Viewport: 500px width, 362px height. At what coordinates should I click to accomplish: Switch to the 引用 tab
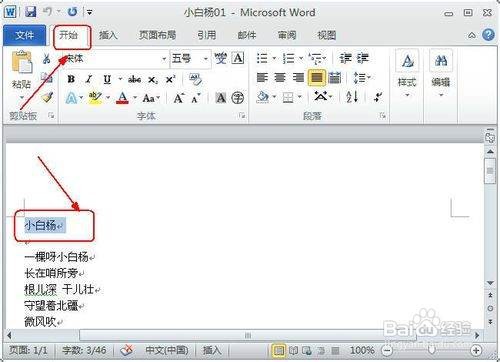click(x=207, y=35)
